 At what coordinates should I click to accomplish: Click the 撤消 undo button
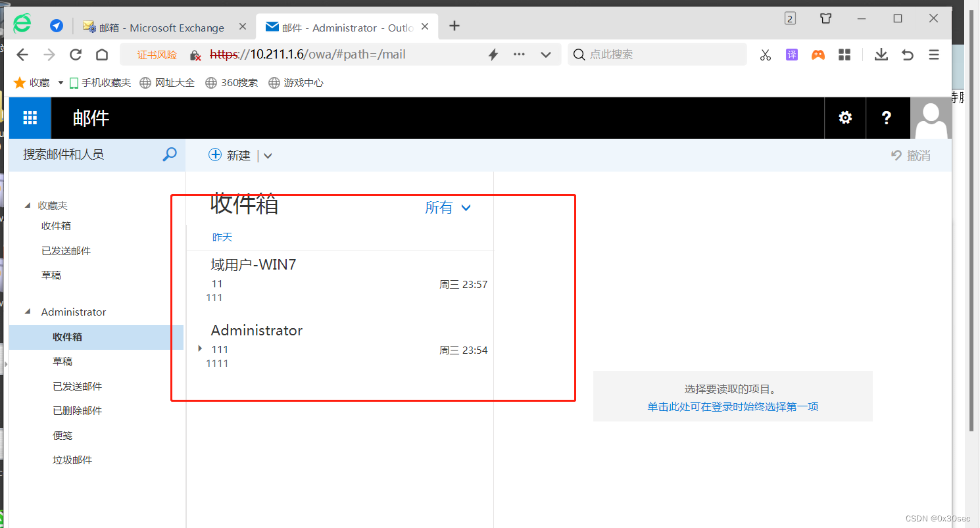[911, 155]
